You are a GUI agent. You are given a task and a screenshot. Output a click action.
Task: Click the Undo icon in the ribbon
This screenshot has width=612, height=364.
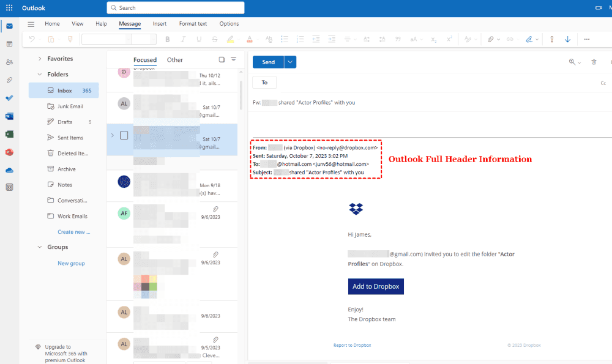coord(32,39)
